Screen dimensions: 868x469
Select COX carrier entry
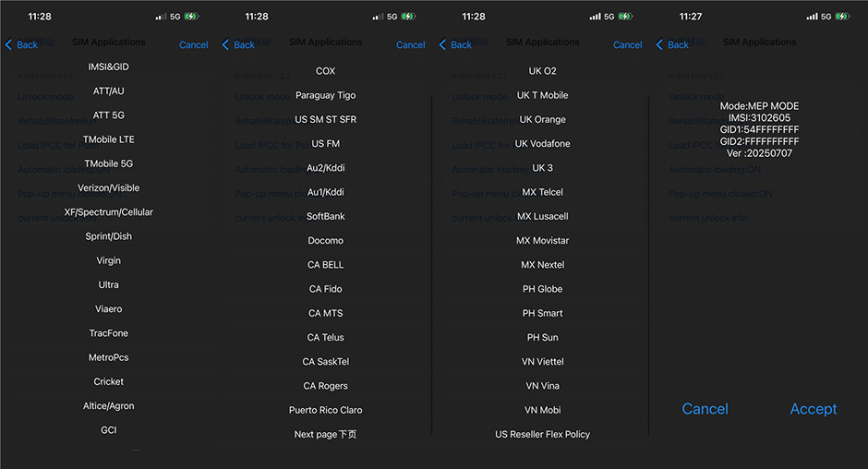click(x=325, y=71)
